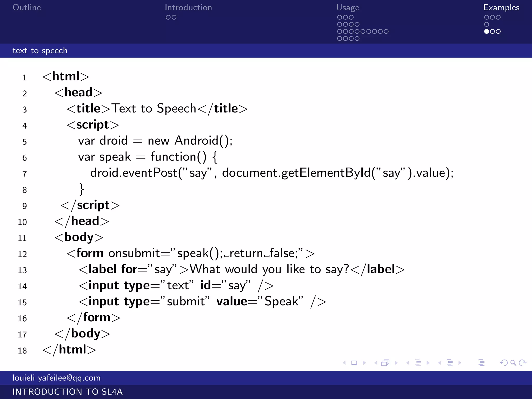Screen dimensions: 532x399
Task: Click the opening <head> tag on line 2
Action: tap(78, 92)
